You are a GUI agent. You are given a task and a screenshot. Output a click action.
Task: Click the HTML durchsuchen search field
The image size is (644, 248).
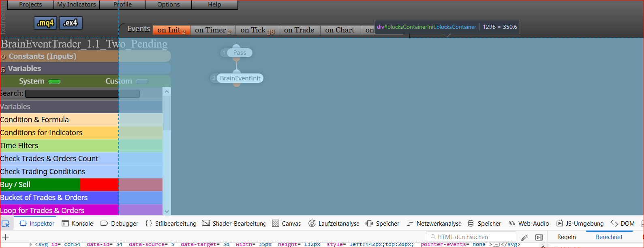pyautogui.click(x=471, y=237)
